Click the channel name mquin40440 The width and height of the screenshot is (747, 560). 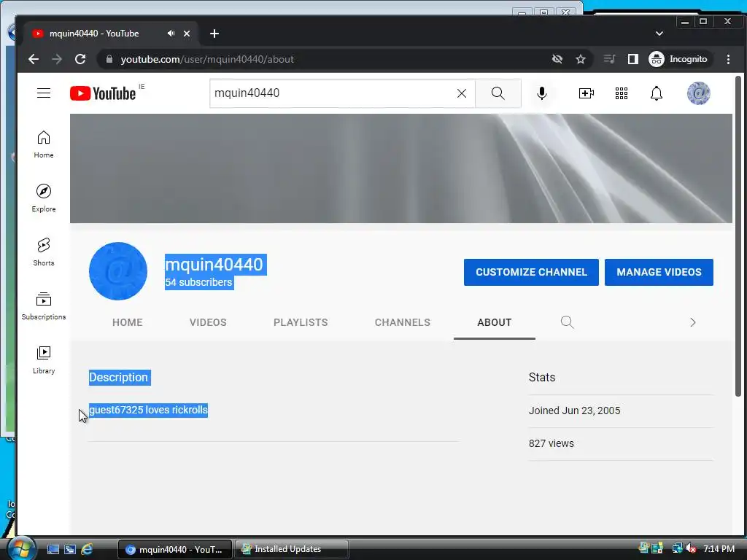[214, 264]
